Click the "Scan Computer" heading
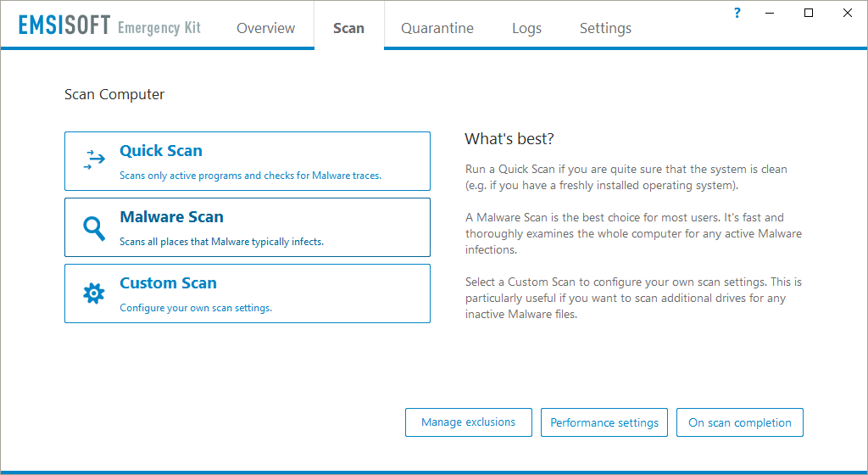Screen dimensions: 868x475 pos(114,95)
